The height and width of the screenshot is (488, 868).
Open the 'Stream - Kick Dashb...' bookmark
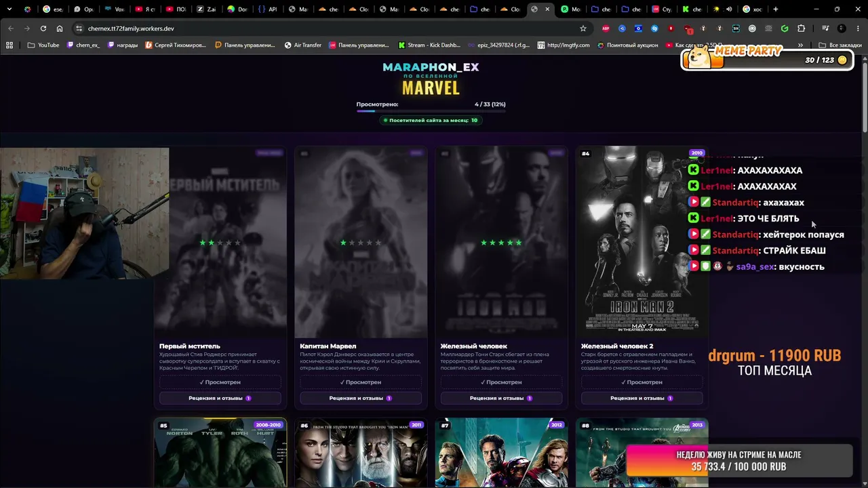click(429, 45)
